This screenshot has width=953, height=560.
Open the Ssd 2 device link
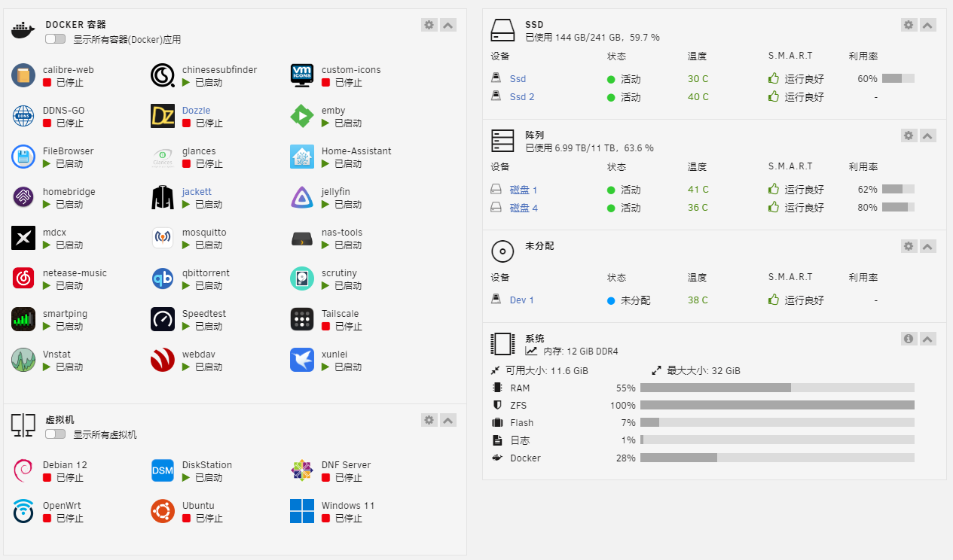tap(521, 97)
